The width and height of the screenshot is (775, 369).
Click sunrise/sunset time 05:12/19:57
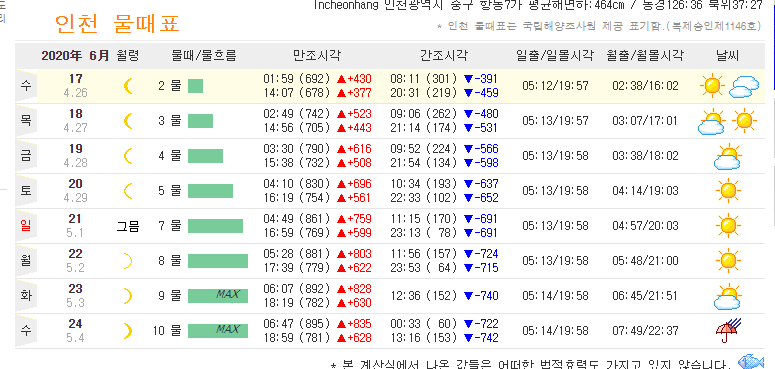556,86
